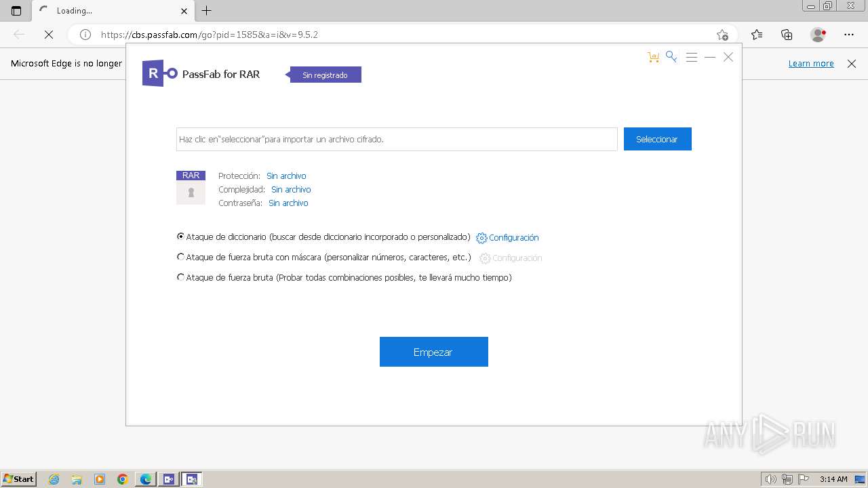Start recovery with Empezar button
This screenshot has height=488, width=868.
[x=434, y=352]
